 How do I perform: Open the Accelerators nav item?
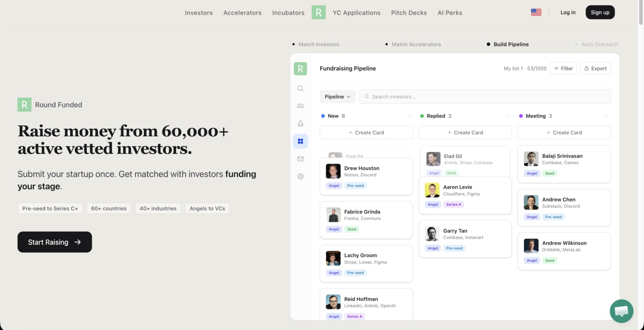(242, 13)
